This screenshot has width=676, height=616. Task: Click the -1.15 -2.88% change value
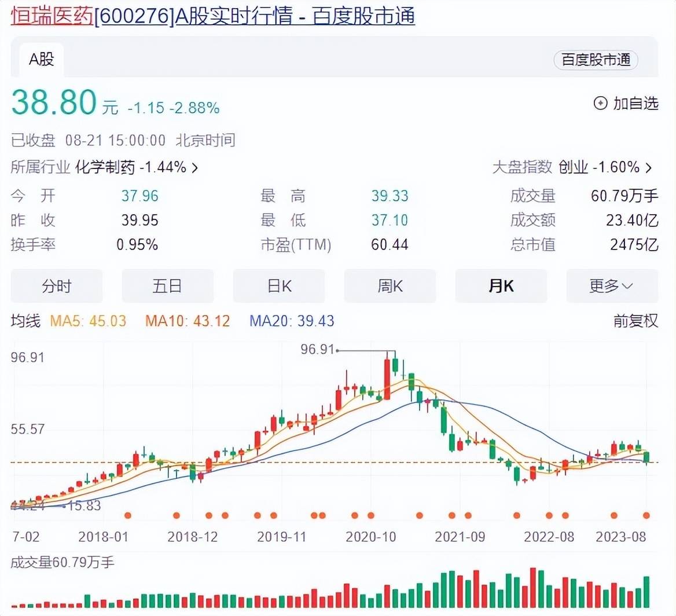pos(173,108)
